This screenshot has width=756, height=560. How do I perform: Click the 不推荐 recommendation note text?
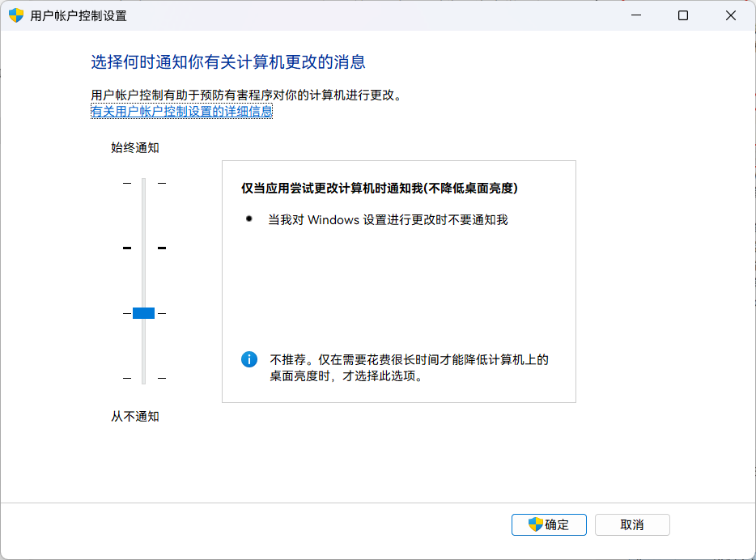pyautogui.click(x=409, y=367)
